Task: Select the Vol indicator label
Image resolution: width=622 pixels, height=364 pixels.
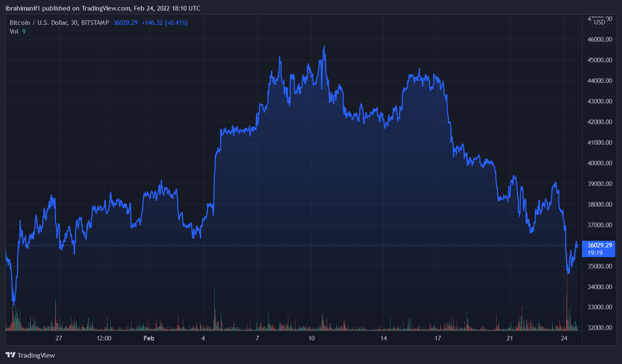Action: coord(14,32)
